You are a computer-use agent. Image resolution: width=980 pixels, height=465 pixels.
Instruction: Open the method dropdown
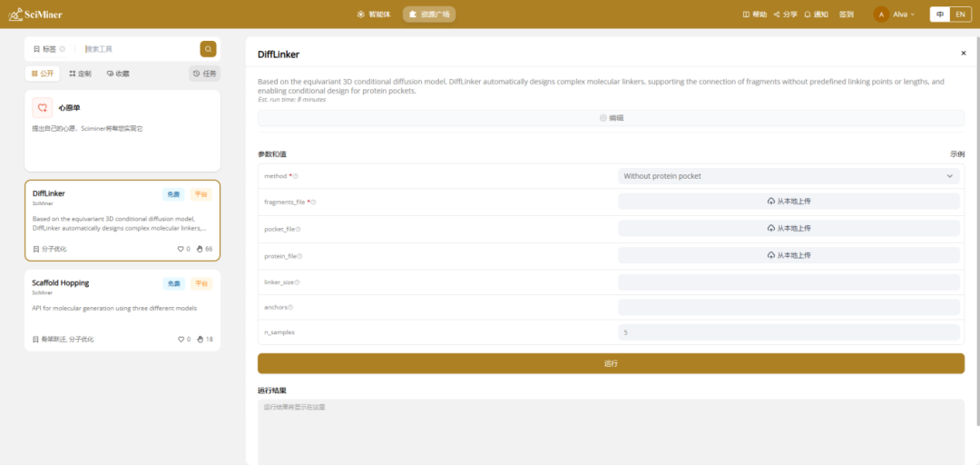789,176
